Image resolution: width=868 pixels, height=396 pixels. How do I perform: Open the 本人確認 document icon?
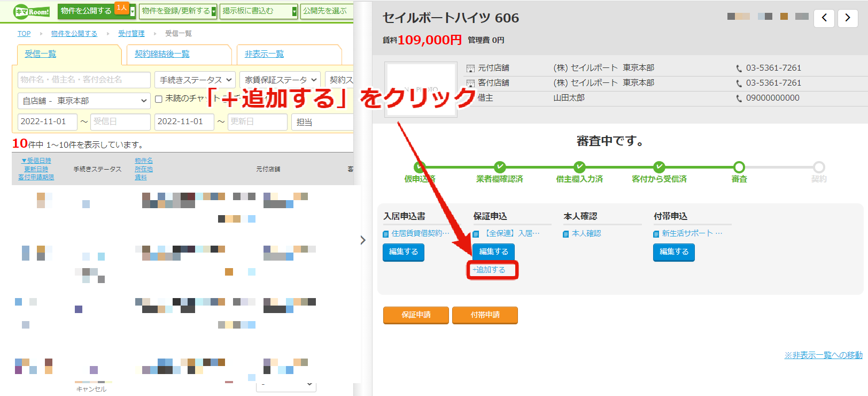point(565,234)
